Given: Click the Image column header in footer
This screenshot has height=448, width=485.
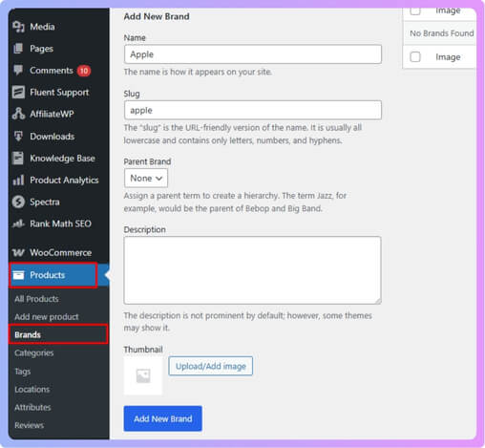Looking at the screenshot, I should [x=448, y=57].
